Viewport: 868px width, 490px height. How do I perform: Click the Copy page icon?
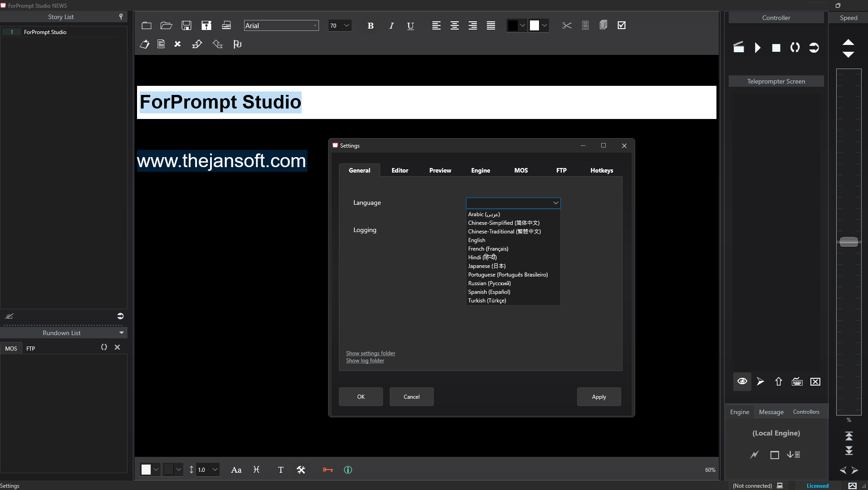[x=585, y=25]
